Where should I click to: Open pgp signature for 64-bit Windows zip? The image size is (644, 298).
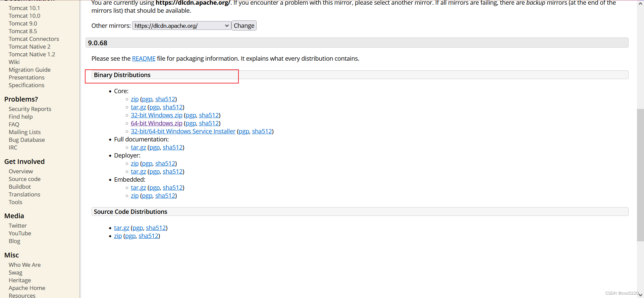[x=191, y=123]
